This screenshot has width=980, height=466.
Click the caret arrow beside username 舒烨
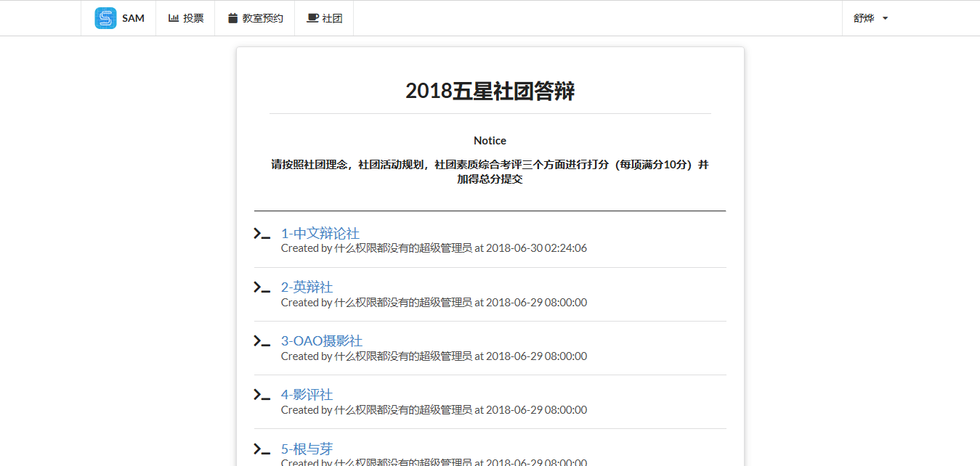click(x=885, y=19)
